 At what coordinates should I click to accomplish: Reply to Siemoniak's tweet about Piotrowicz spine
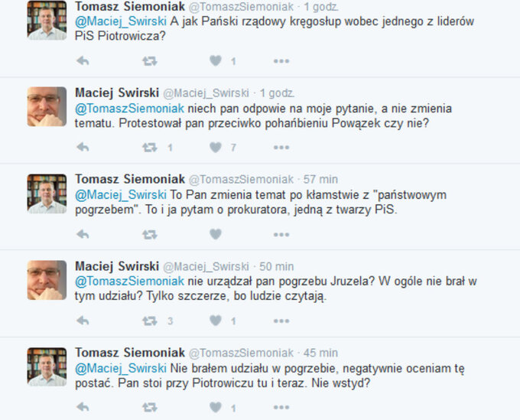(x=83, y=61)
